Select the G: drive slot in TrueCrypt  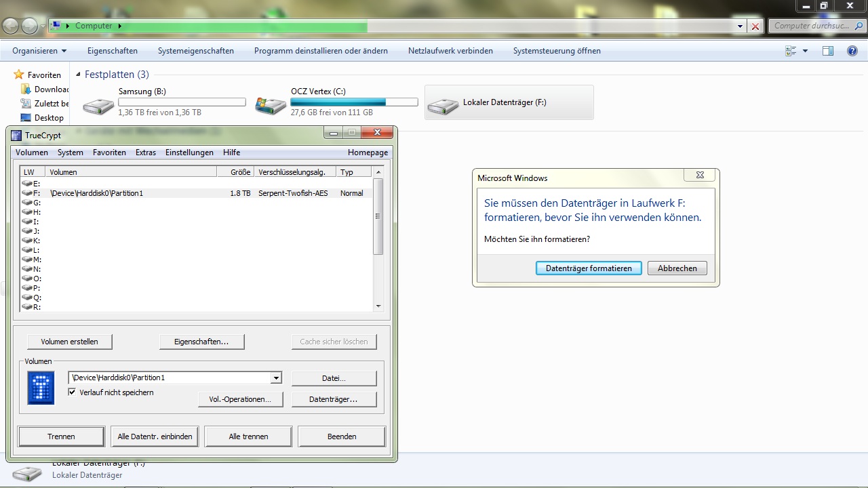[x=197, y=203]
